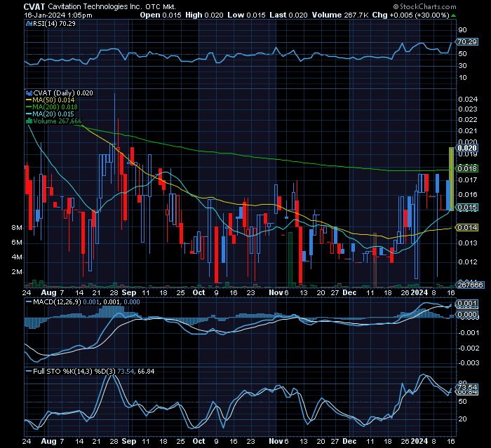
Task: Click the volume bars icon beside Volume 267,666
Action: [29, 121]
